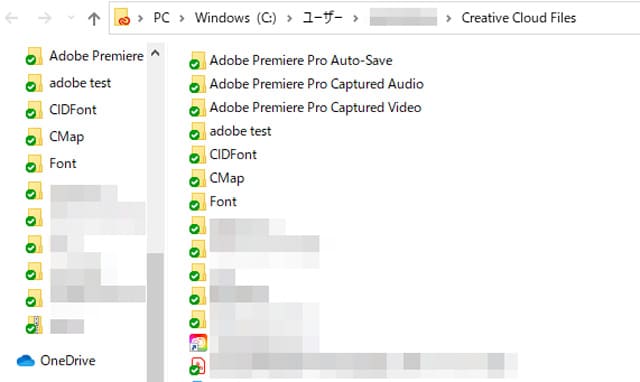The width and height of the screenshot is (640, 382).
Task: Expand the chevron after Windows (C:) breadcrumb
Action: [289, 18]
